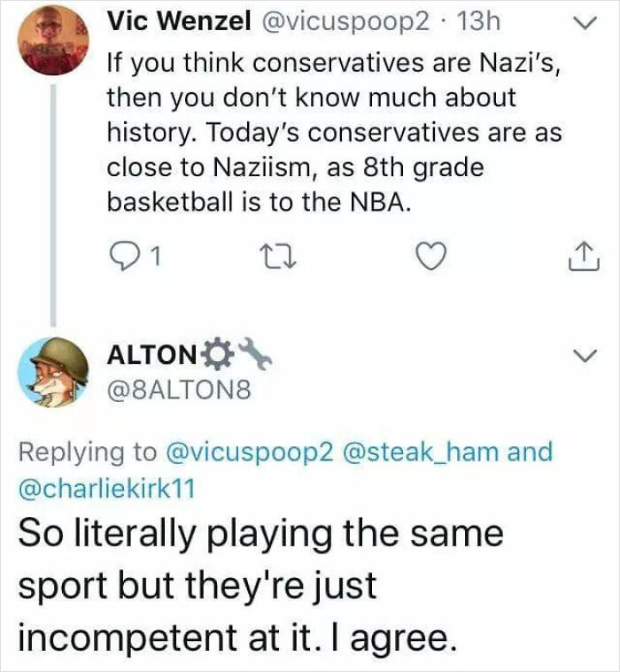The image size is (620, 672).
Task: Open the reply count number 1
Action: pos(157,257)
